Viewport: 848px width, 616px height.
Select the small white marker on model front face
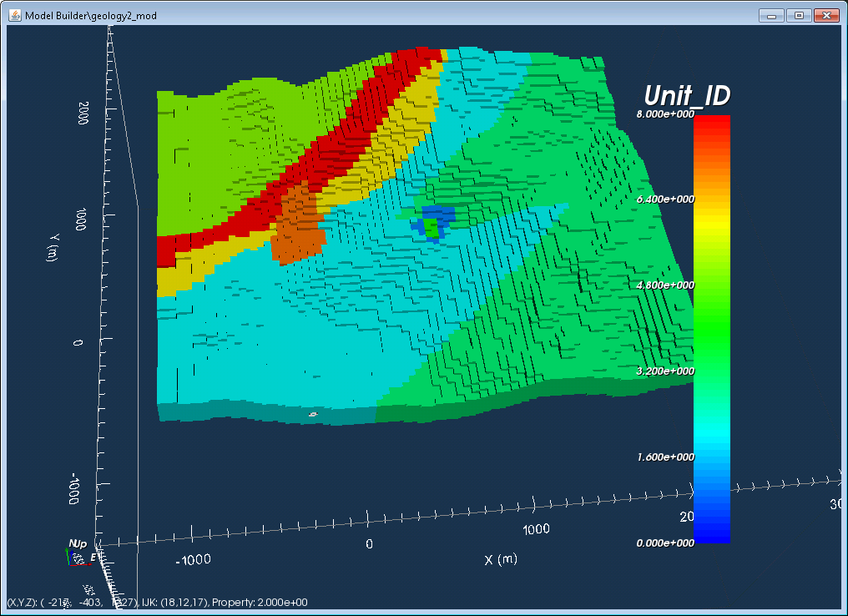(x=313, y=414)
